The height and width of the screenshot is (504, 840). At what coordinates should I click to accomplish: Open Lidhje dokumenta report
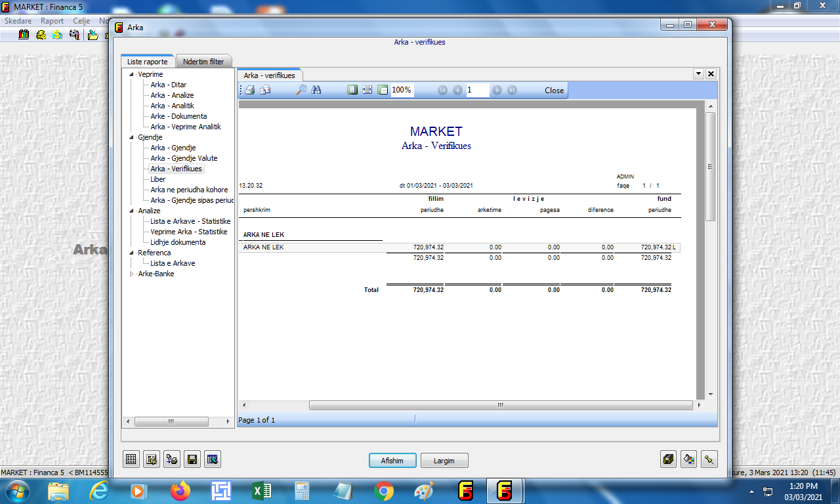tap(178, 242)
